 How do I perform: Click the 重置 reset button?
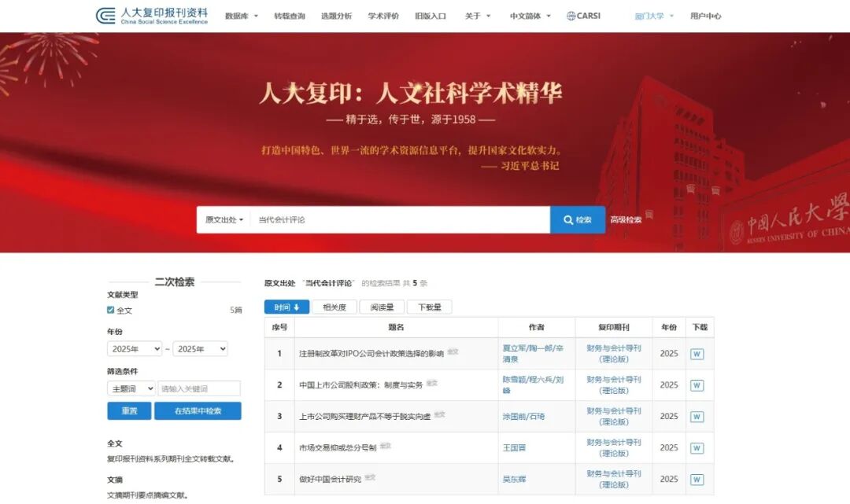tap(129, 411)
